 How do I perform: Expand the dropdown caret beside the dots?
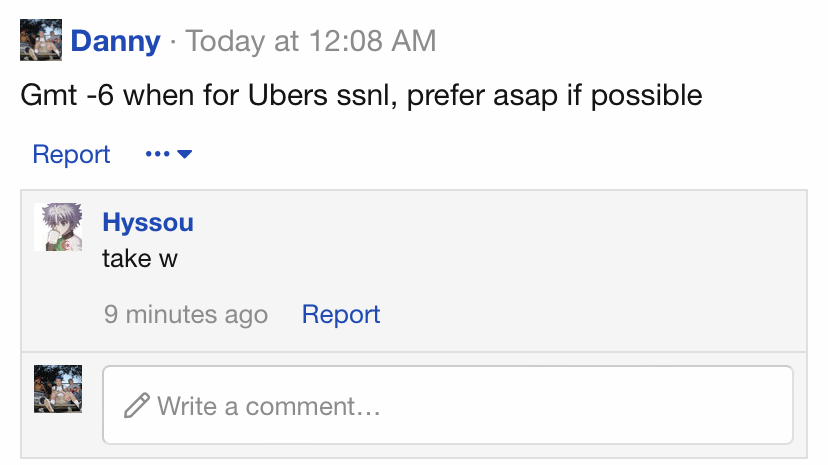184,154
